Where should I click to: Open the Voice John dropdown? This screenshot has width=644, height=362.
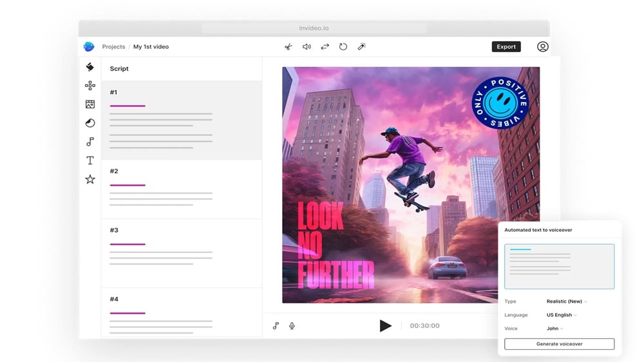coord(555,329)
